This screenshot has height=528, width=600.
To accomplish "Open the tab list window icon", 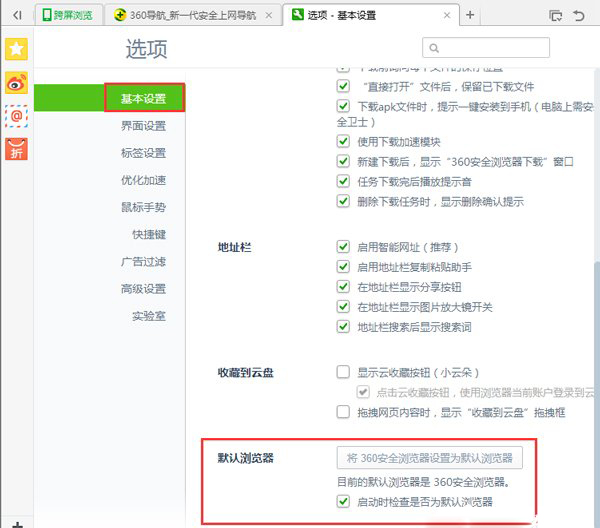I will [x=556, y=16].
